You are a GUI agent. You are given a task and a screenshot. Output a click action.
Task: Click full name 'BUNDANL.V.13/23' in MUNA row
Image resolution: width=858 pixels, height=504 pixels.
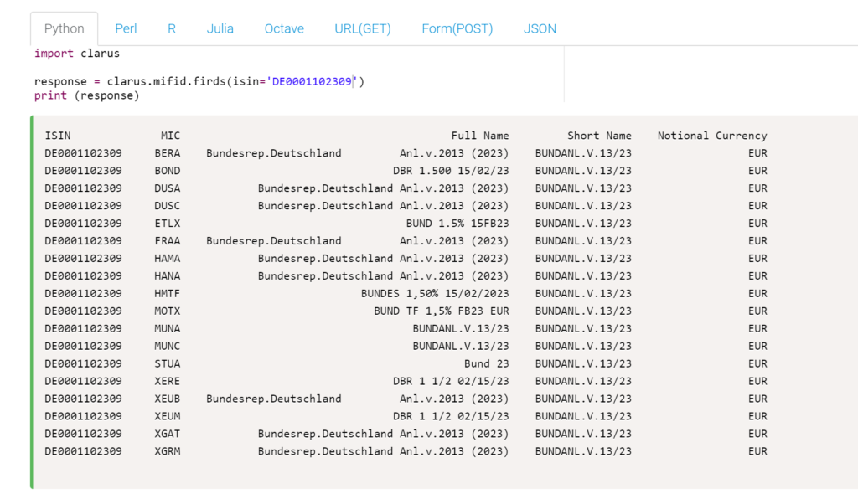461,328
